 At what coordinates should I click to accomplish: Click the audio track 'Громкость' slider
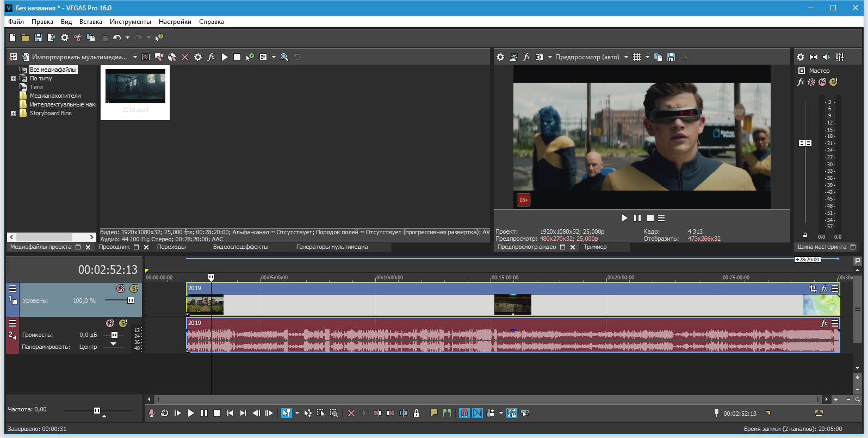point(114,335)
